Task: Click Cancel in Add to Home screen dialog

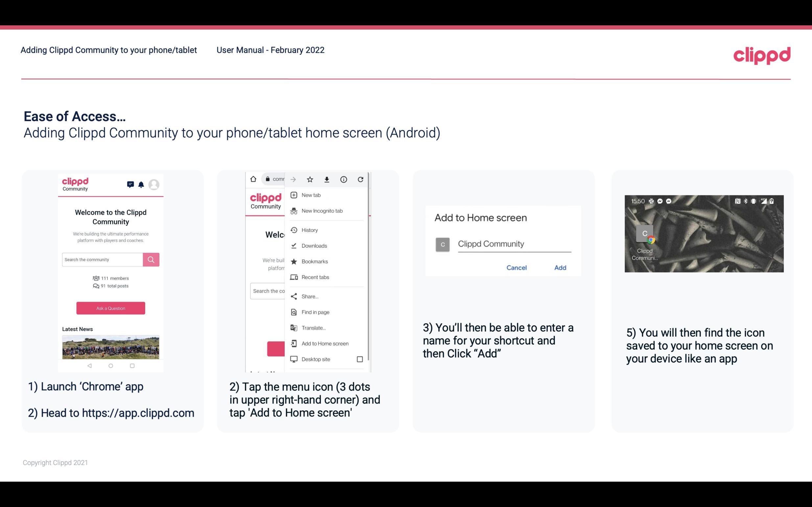Action: [516, 268]
